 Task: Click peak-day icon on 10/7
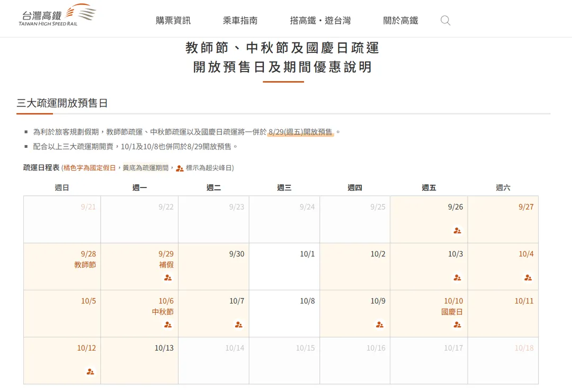point(238,325)
